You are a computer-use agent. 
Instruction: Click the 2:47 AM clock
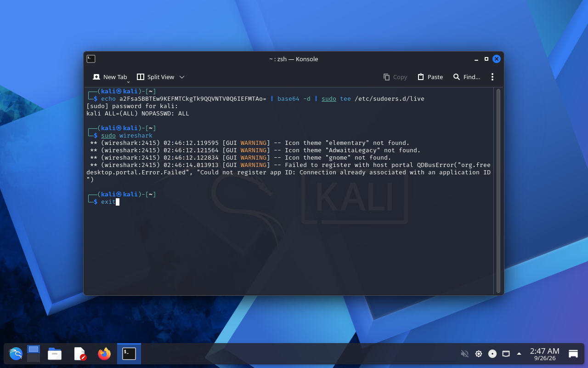pos(544,351)
